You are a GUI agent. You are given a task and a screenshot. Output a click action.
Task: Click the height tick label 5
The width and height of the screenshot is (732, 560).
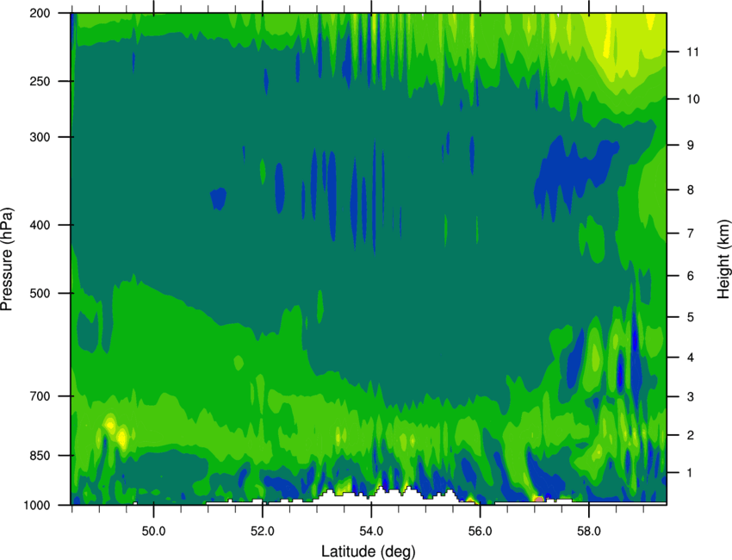pyautogui.click(x=691, y=317)
